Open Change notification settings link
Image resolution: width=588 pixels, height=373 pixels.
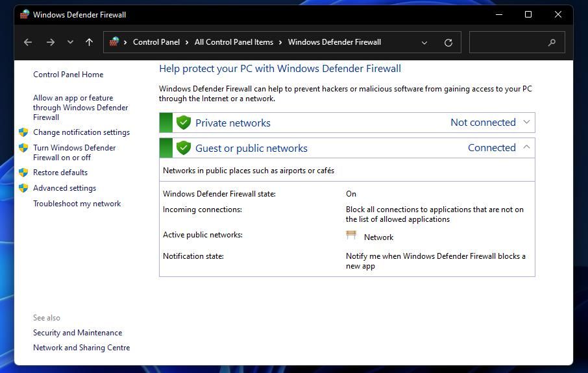click(81, 132)
